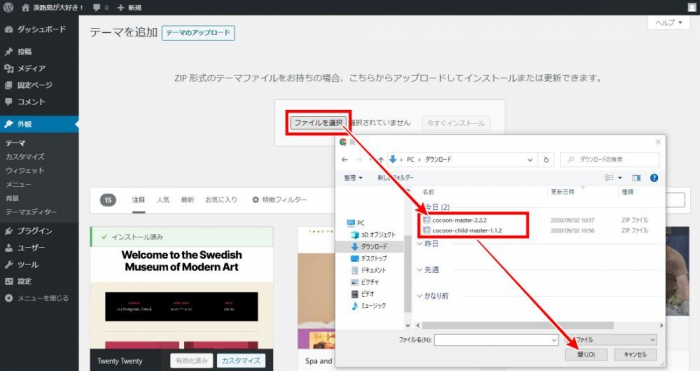Select PC in navigation tree
700x371 pixels.
[356, 223]
